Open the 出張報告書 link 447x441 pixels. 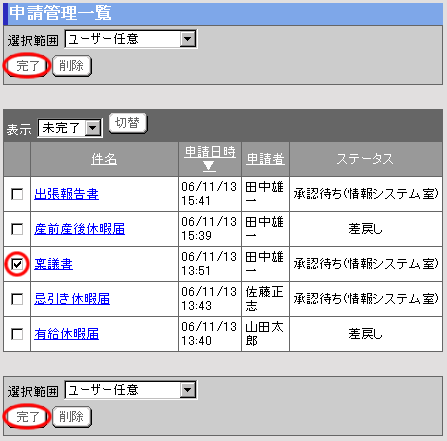[66, 194]
